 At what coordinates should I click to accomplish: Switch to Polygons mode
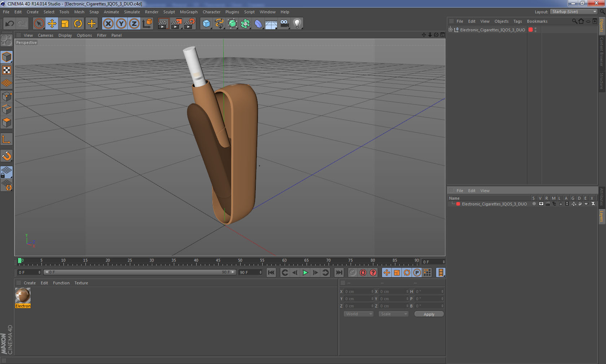pyautogui.click(x=6, y=123)
